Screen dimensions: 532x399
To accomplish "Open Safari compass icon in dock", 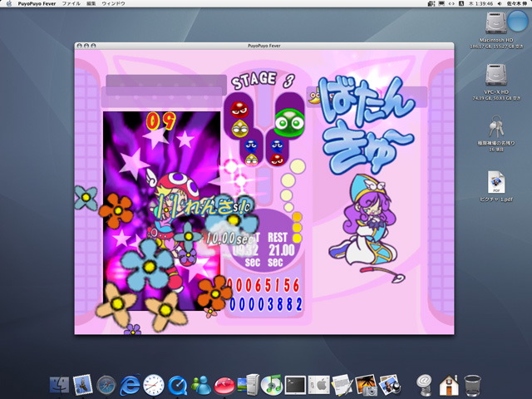I will click(x=106, y=385).
